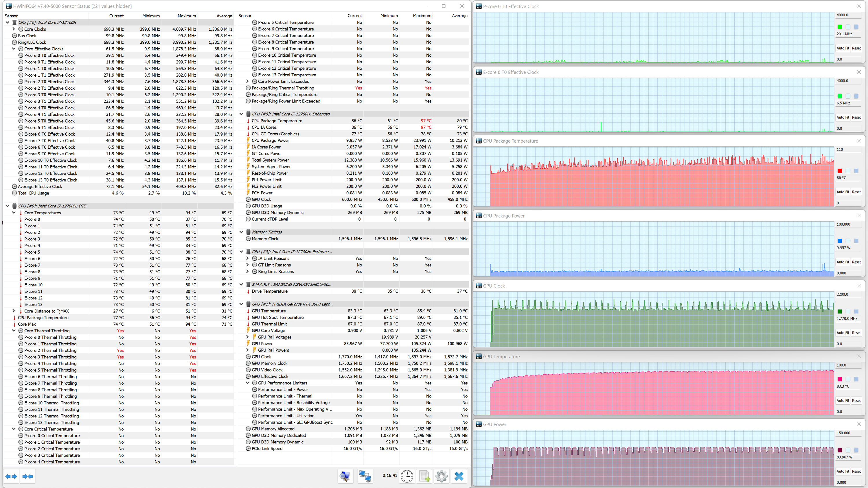Close sensors with the blue X icon
868x488 pixels.
(x=459, y=476)
